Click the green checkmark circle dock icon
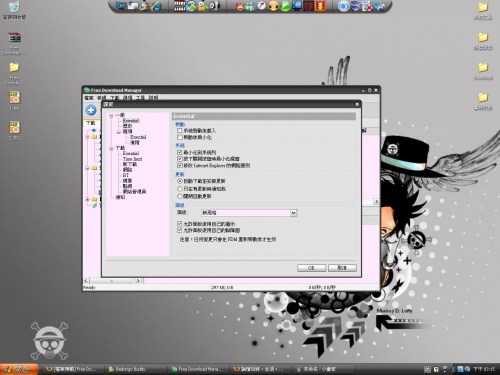The image size is (500, 375). [285, 6]
